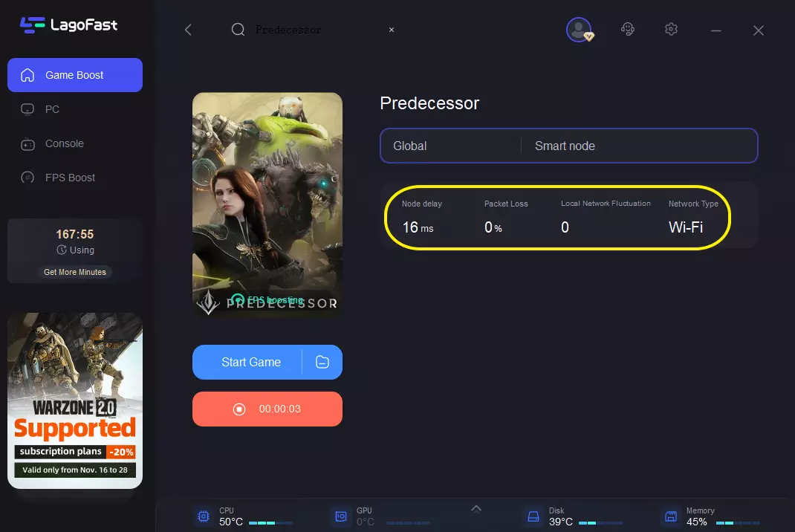Image resolution: width=795 pixels, height=532 pixels.
Task: Click the 0% Packet Loss value
Action: pos(493,227)
